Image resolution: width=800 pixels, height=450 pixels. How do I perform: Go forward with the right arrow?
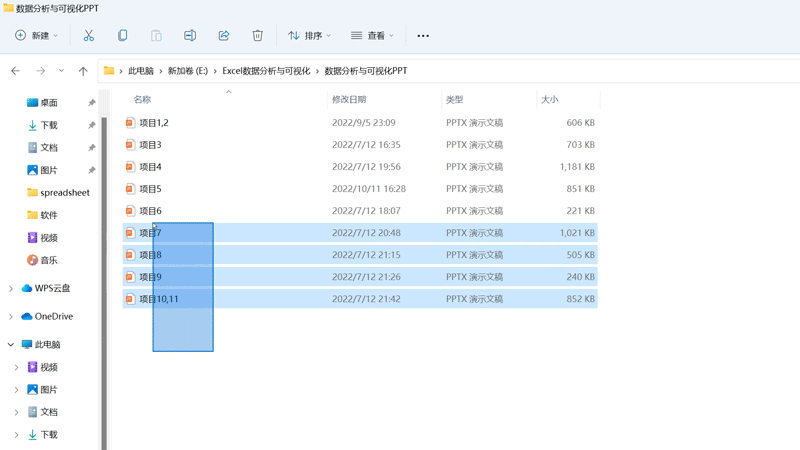click(x=41, y=71)
